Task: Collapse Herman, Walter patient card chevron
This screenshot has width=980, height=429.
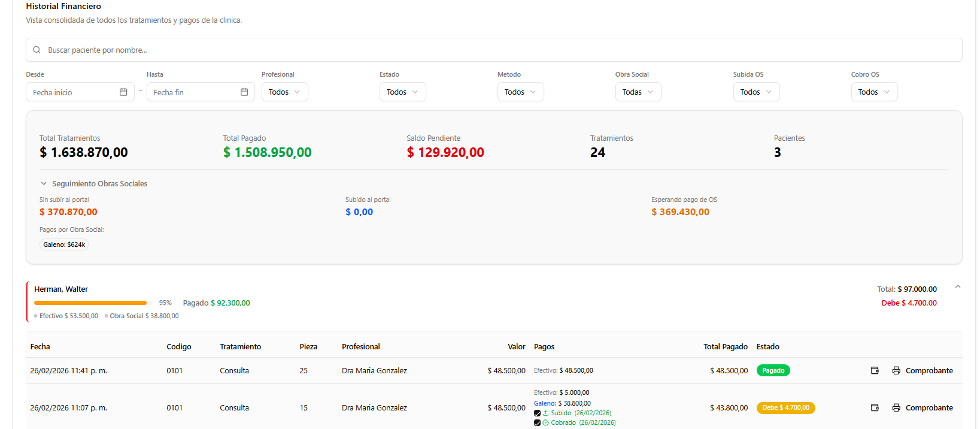Action: point(958,287)
